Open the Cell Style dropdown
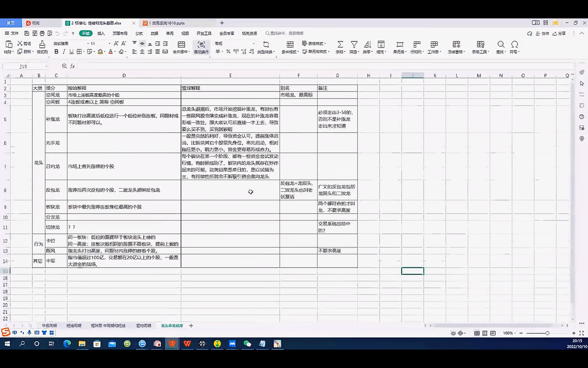This screenshot has width=588, height=368. point(316,52)
